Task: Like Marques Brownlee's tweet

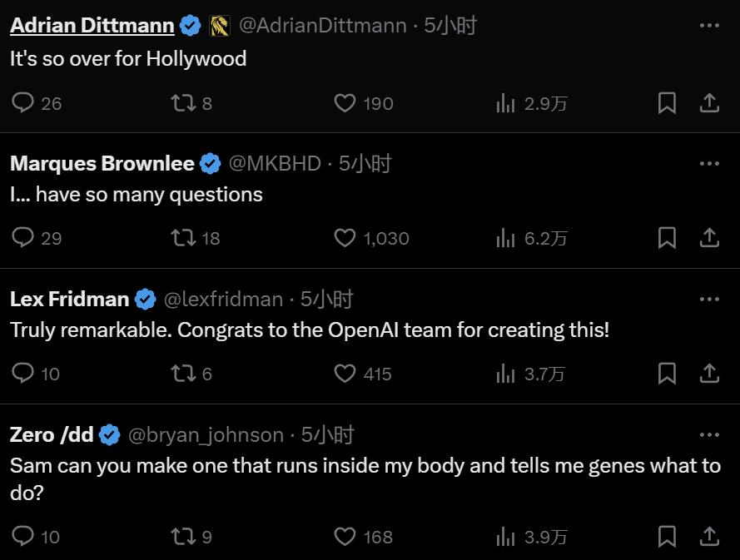Action: pyautogui.click(x=345, y=238)
